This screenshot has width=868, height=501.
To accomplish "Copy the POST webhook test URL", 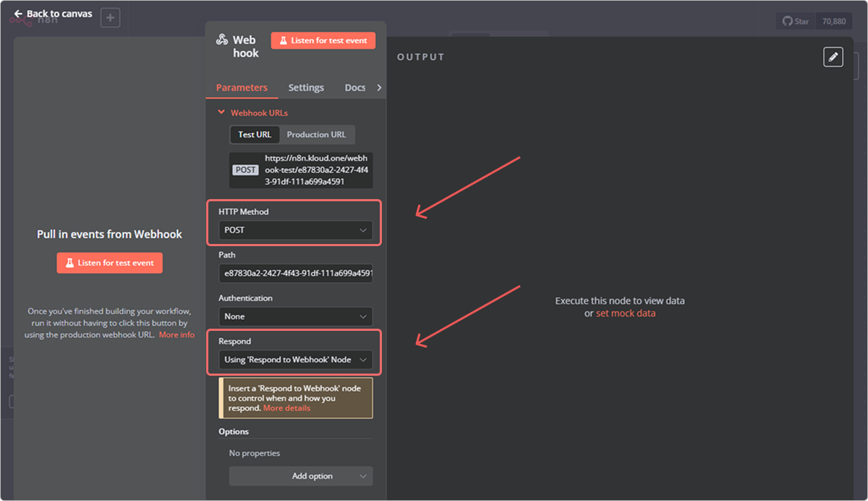I will click(301, 169).
